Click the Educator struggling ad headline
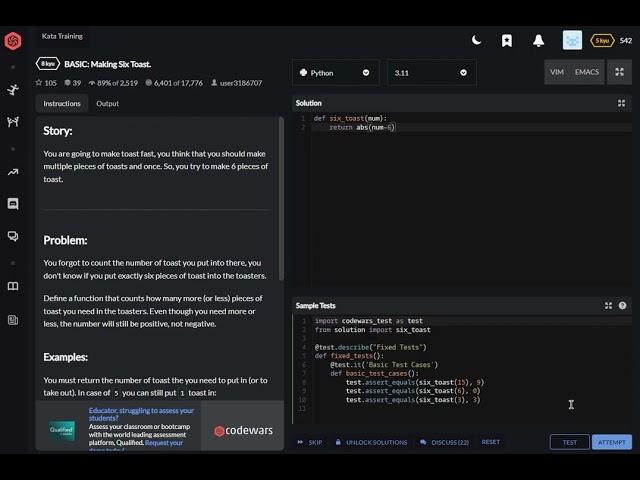640x480 pixels. pos(141,414)
